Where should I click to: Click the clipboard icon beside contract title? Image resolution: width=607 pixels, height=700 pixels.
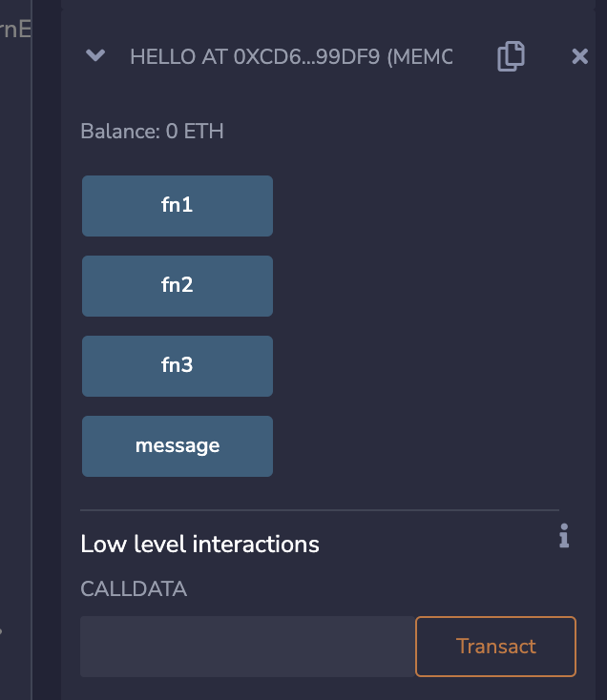(x=511, y=56)
